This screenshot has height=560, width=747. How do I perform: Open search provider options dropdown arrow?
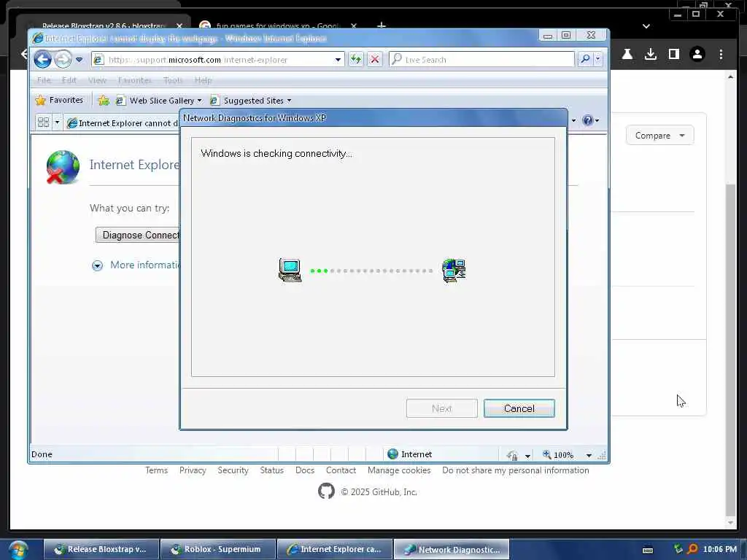tap(598, 59)
